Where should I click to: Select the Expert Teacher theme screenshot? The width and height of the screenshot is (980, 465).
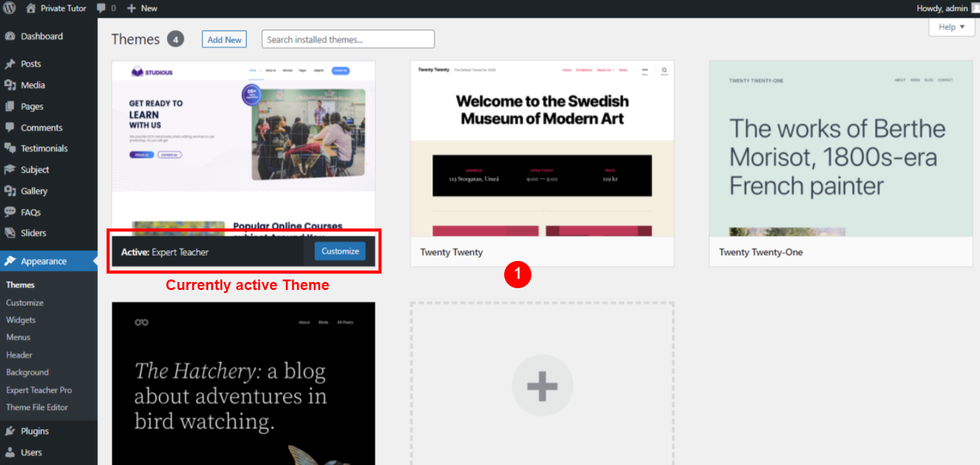tap(243, 148)
